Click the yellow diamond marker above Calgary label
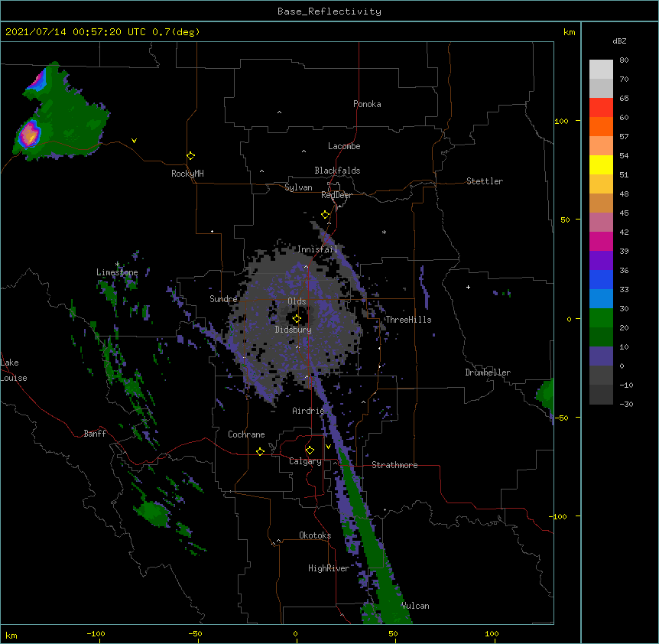 pos(310,450)
